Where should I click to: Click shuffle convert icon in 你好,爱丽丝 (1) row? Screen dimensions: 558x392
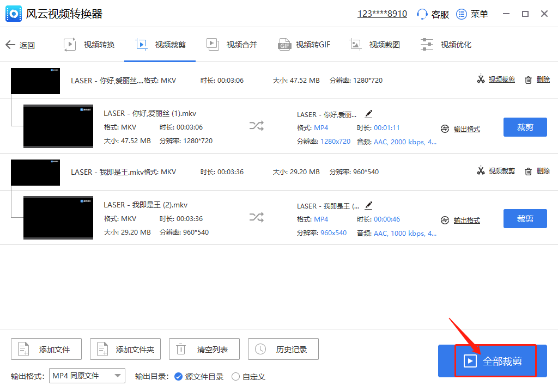[257, 126]
